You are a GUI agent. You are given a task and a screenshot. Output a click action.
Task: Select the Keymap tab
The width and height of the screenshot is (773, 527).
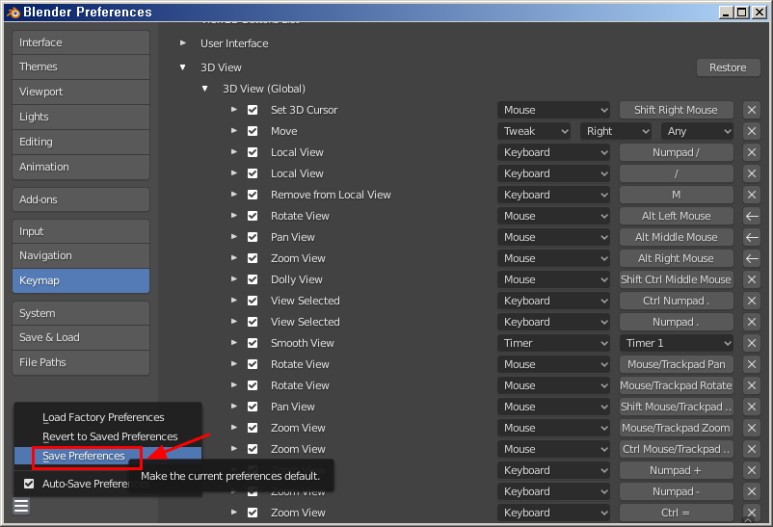81,281
